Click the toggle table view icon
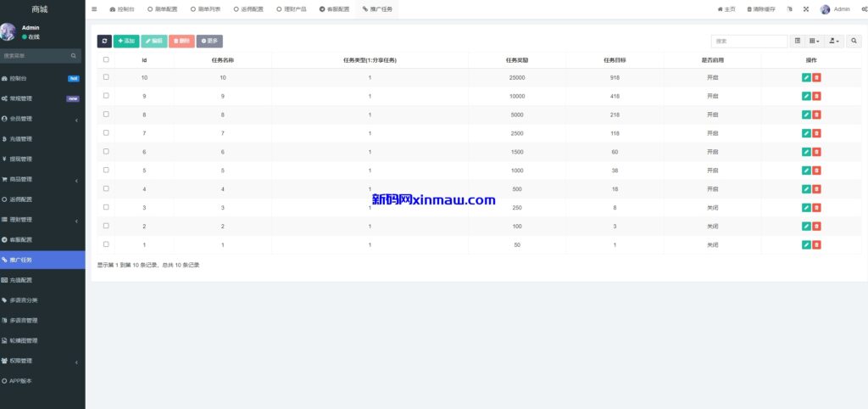This screenshot has height=409, width=868. tap(797, 41)
